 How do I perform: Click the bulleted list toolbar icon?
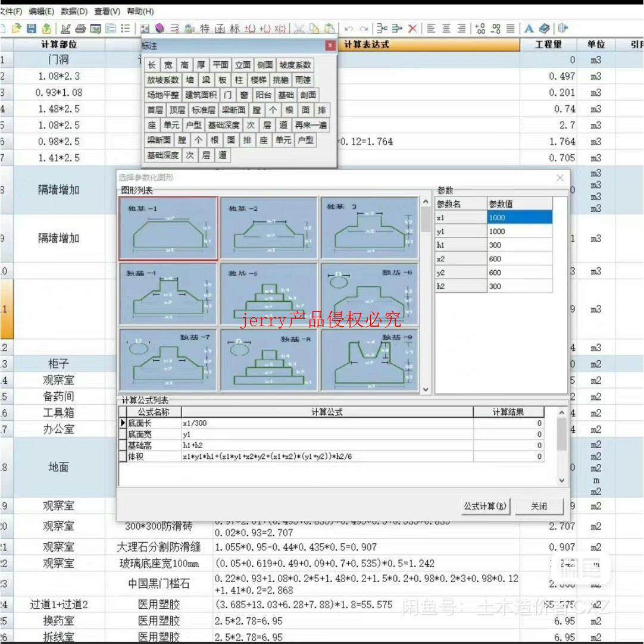126,29
